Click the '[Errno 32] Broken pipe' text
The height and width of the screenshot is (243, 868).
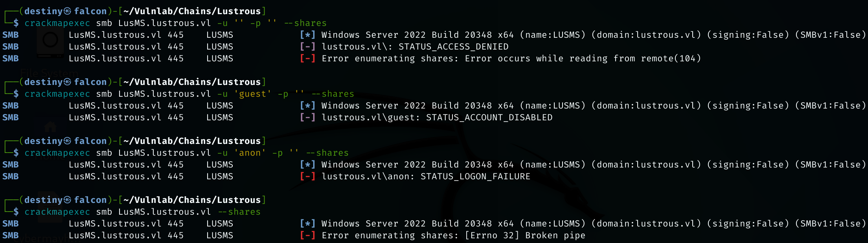(x=525, y=235)
